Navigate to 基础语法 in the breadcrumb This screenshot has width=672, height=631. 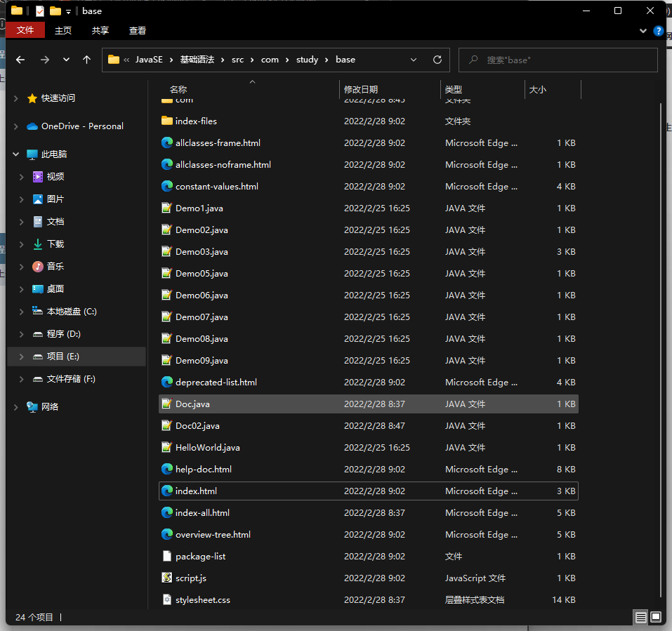pos(197,60)
